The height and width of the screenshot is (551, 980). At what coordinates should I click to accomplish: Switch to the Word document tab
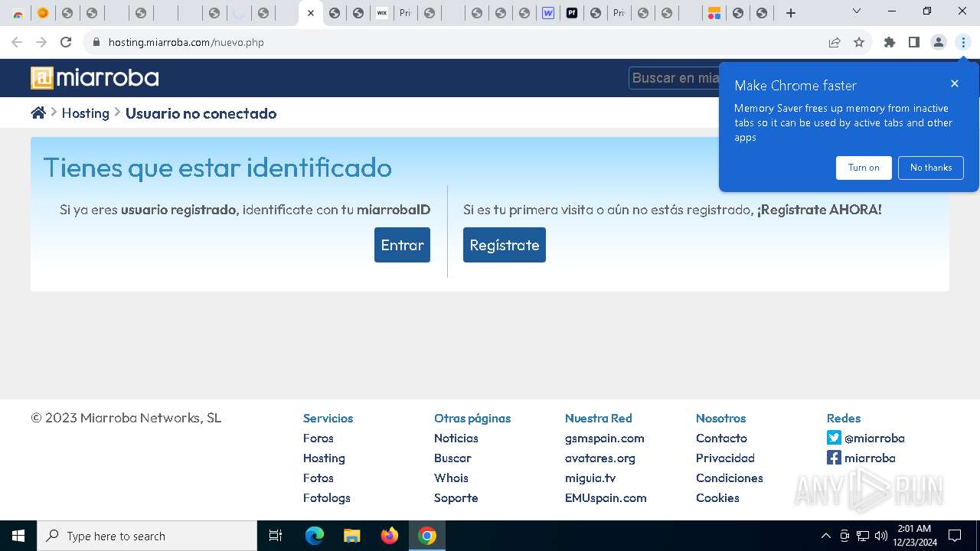pyautogui.click(x=548, y=13)
